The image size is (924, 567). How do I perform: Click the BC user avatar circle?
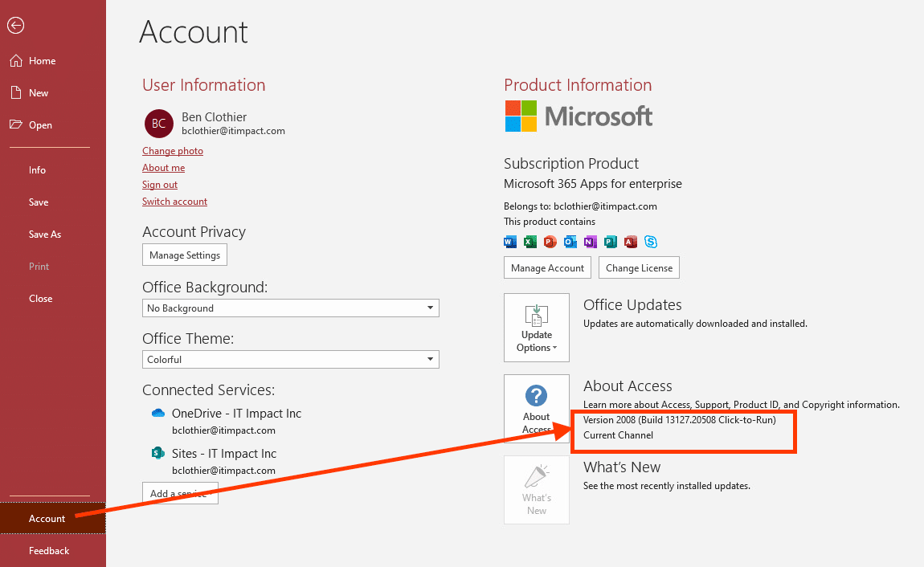(159, 124)
